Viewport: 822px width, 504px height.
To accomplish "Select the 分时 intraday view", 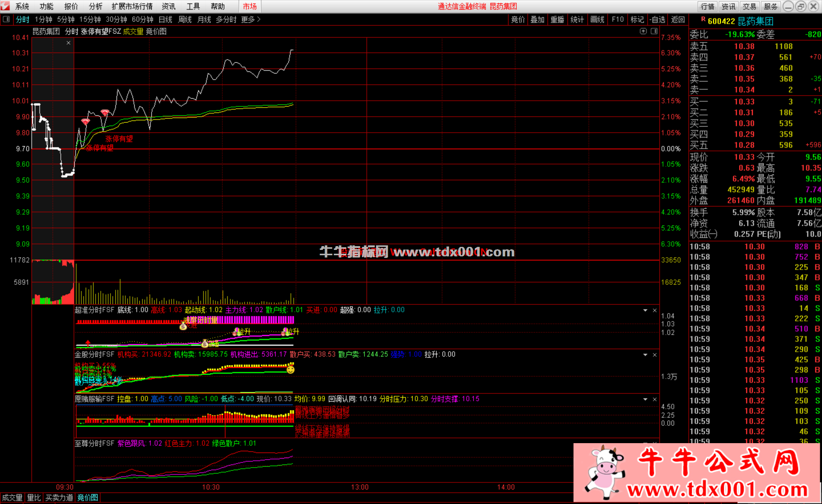I will pyautogui.click(x=23, y=19).
